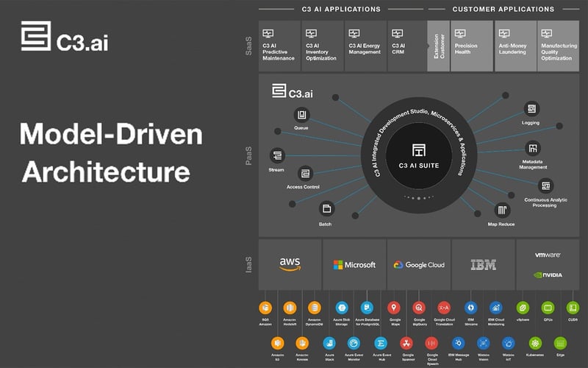
Task: Click the vertical 'SaaS' label
Action: [x=248, y=46]
